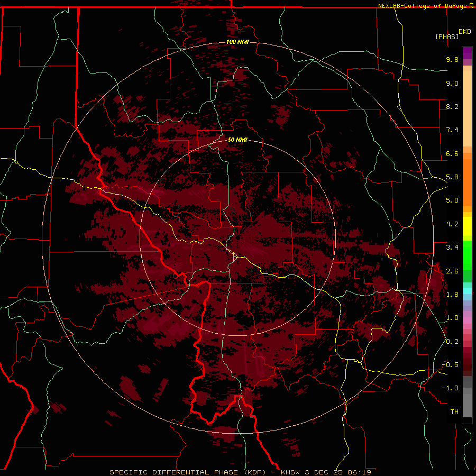Click the DKD product code label
Screen dimensions: 476x476
click(465, 32)
